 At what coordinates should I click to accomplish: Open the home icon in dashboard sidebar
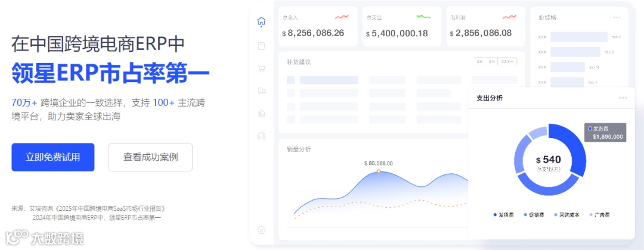(261, 21)
